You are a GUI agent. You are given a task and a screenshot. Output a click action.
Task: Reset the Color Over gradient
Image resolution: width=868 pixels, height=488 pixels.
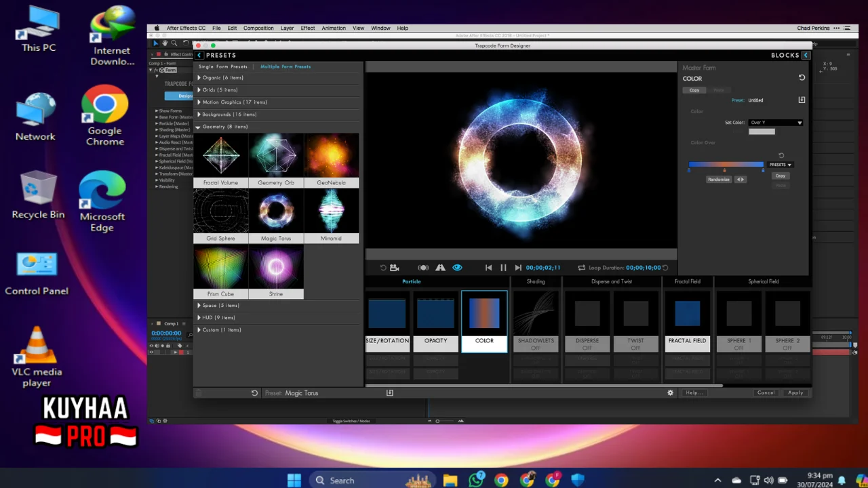pyautogui.click(x=781, y=155)
